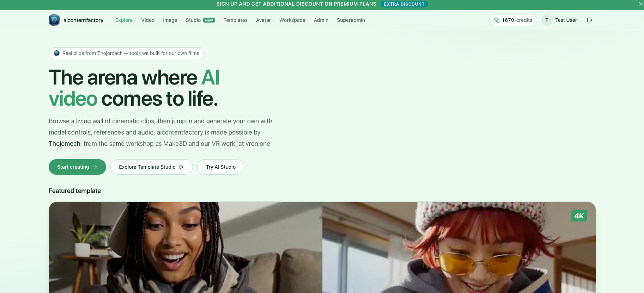Open the Admin nav tab
The height and width of the screenshot is (293, 644).
(x=321, y=20)
